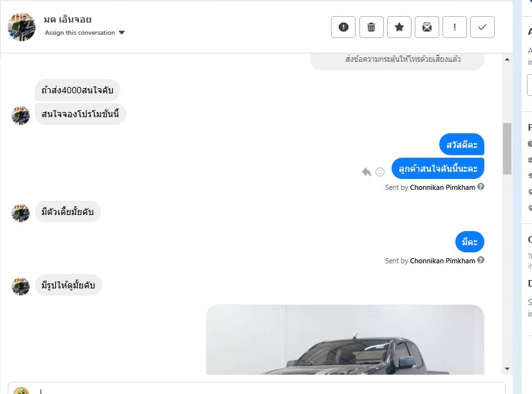This screenshot has width=532, height=394.
Task: Select message มีตัวเตี้ยมั้ยคับ
Action: pos(68,212)
